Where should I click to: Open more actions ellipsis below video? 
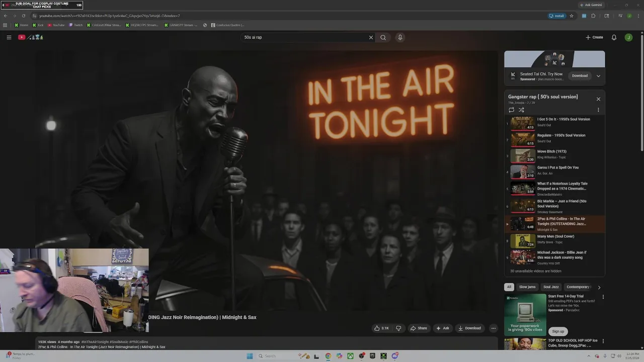(493, 328)
